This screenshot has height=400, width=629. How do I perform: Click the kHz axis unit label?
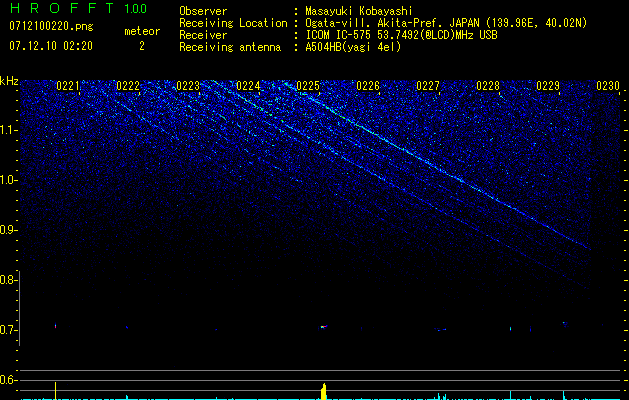coord(9,81)
